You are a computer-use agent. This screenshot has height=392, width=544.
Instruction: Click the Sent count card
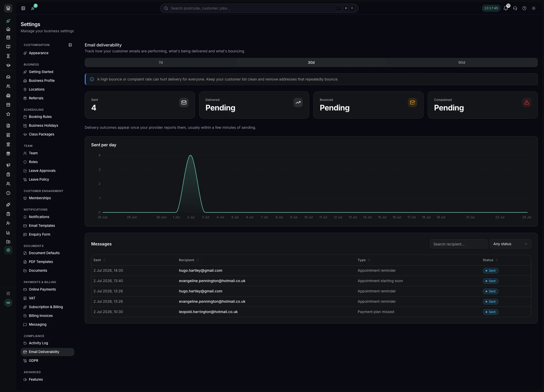coord(140,105)
